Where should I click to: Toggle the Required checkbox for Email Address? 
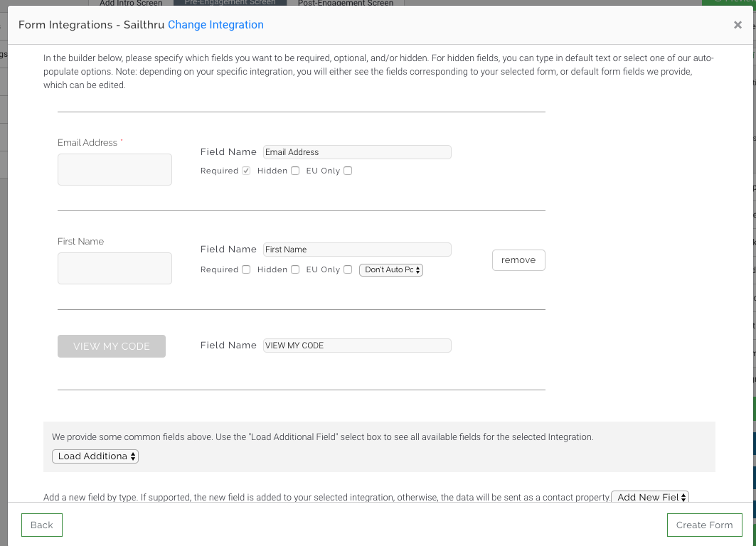(246, 171)
